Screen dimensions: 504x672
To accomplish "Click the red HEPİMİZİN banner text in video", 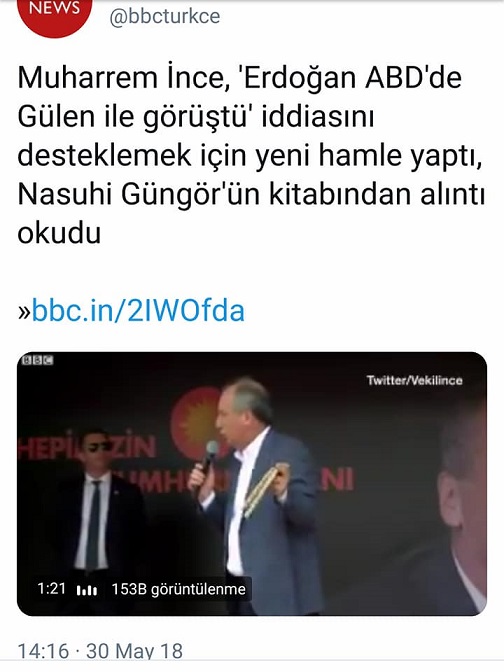I will click(x=88, y=448).
